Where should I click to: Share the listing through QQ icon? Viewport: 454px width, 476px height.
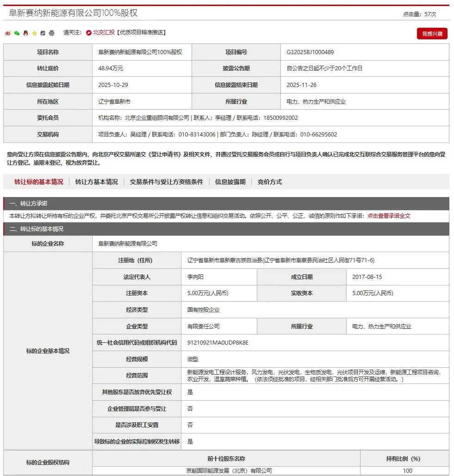click(25, 32)
